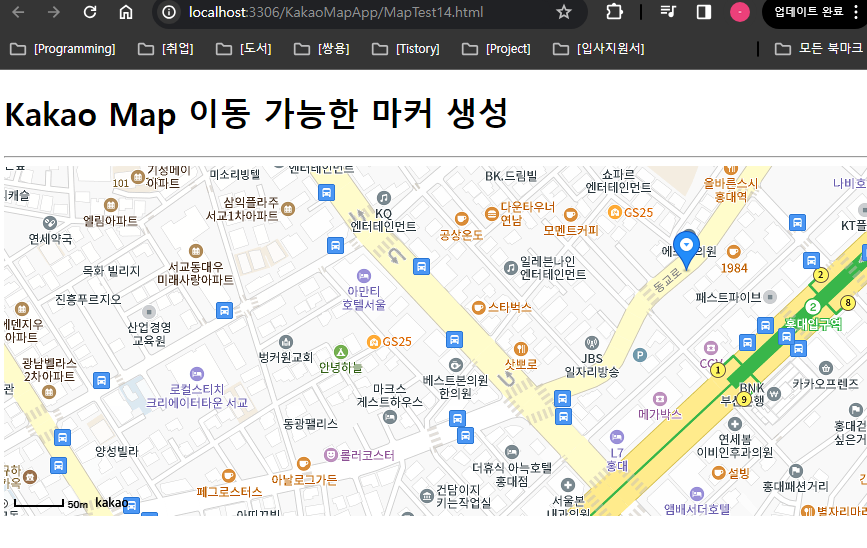Viewport: 867px width, 548px height.
Task: Click the browser forward arrow
Action: point(54,12)
